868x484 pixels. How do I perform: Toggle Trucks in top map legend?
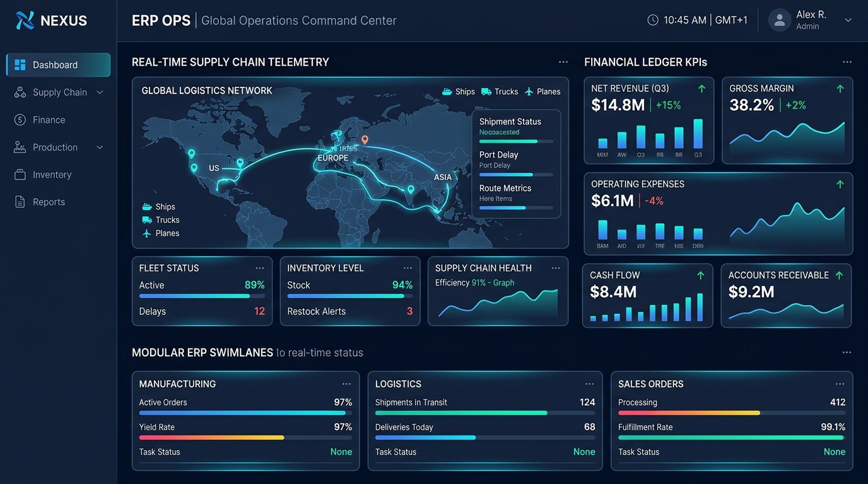click(x=500, y=91)
